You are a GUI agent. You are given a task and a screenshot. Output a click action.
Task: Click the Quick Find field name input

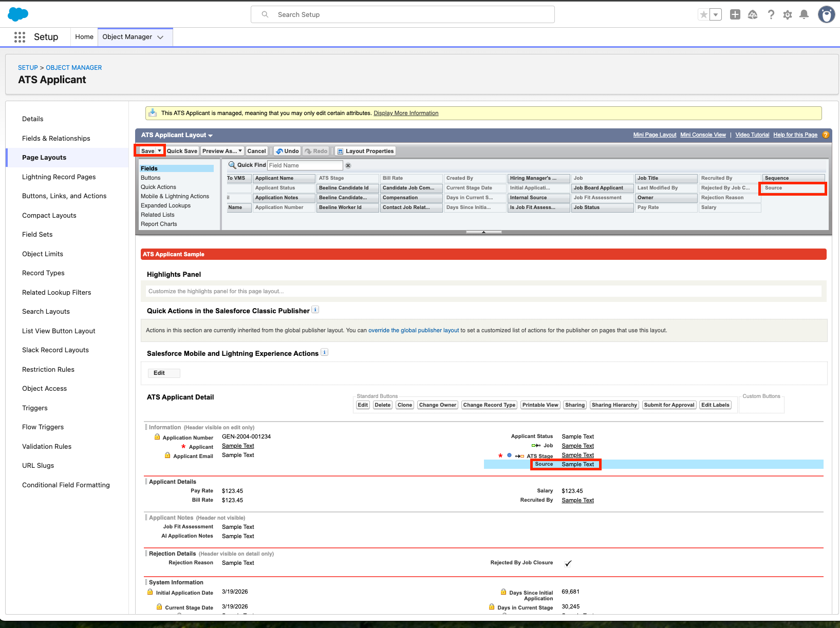point(305,165)
